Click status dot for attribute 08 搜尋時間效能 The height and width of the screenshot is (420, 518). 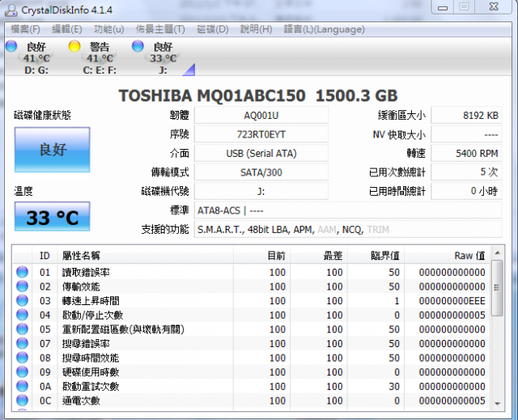coord(22,357)
